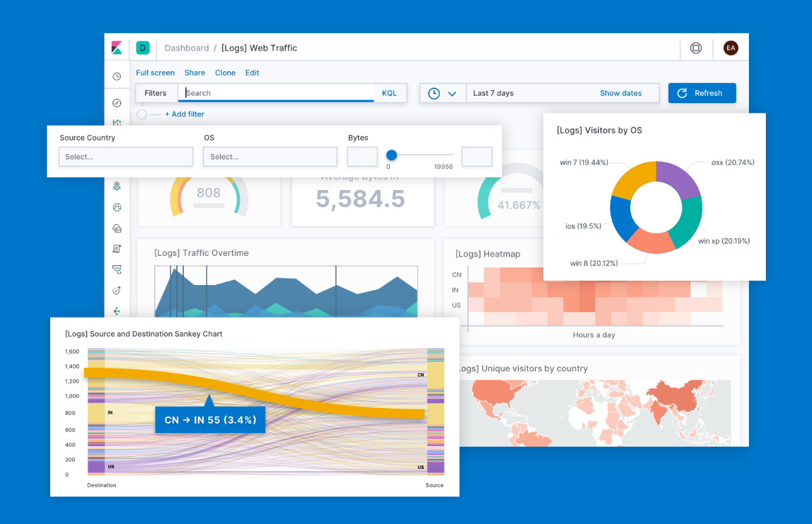
Task: Click the Destination axis label in Sankey
Action: (102, 485)
